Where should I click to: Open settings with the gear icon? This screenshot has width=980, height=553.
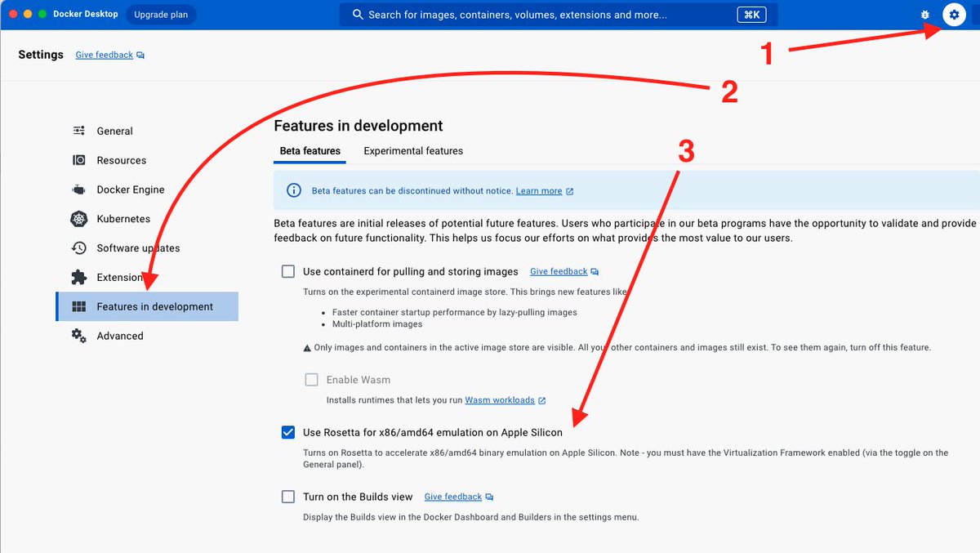pyautogui.click(x=953, y=15)
